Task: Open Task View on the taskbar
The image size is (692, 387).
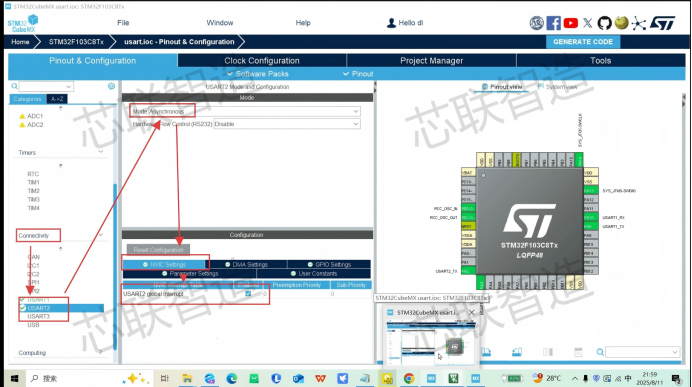Action: [x=165, y=379]
